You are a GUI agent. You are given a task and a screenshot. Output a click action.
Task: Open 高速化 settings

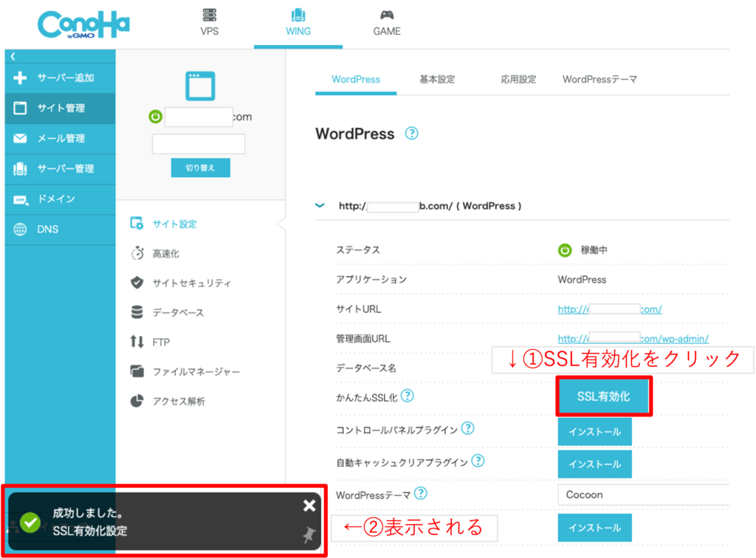pos(165,253)
